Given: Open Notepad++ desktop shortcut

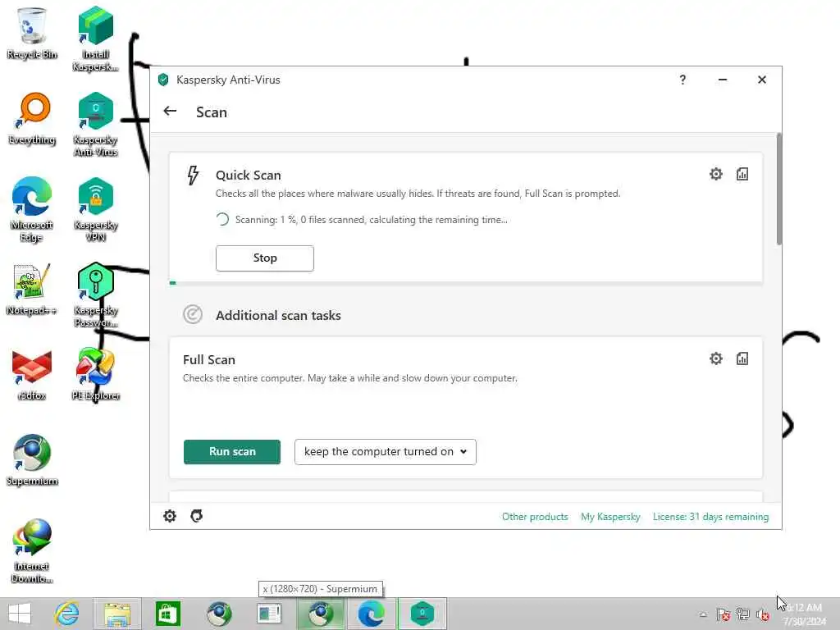Looking at the screenshot, I should (32, 290).
